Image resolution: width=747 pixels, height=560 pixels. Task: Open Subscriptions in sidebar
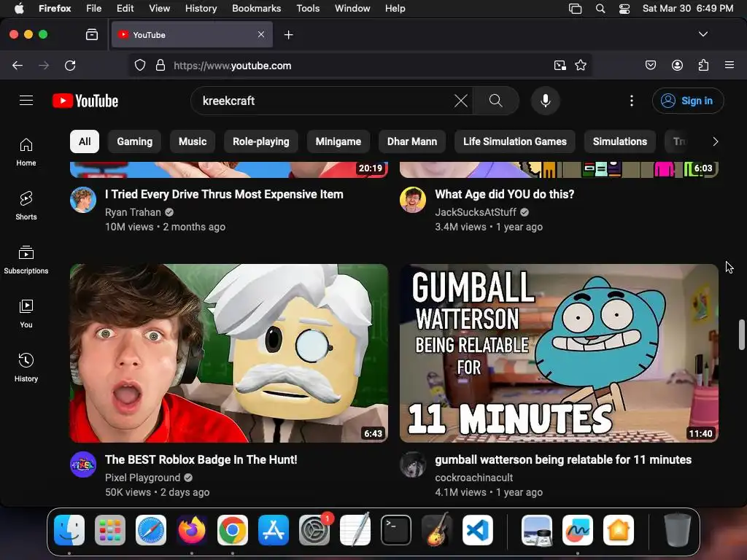26,260
